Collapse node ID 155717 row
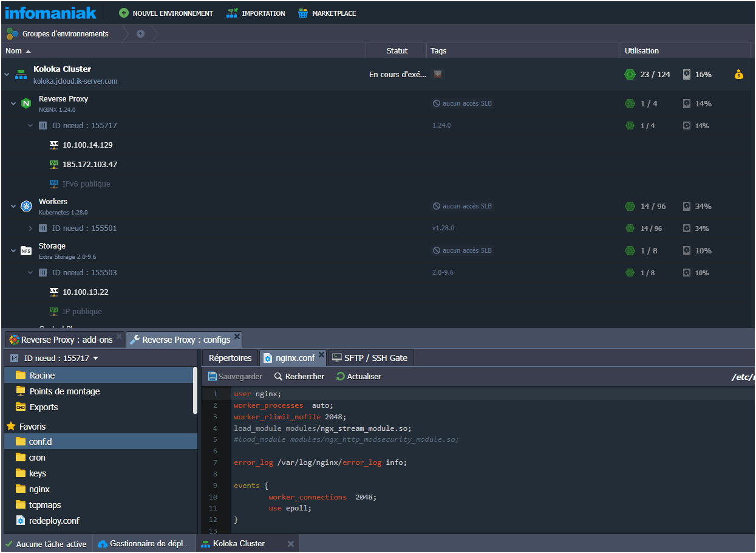This screenshot has width=756, height=553. click(30, 126)
